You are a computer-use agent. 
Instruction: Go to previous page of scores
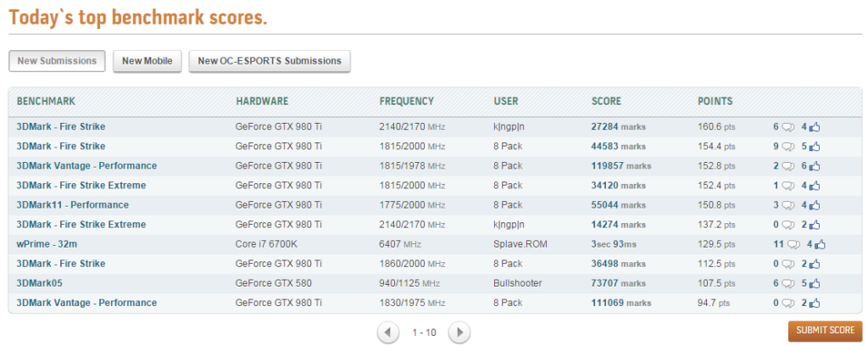[388, 332]
